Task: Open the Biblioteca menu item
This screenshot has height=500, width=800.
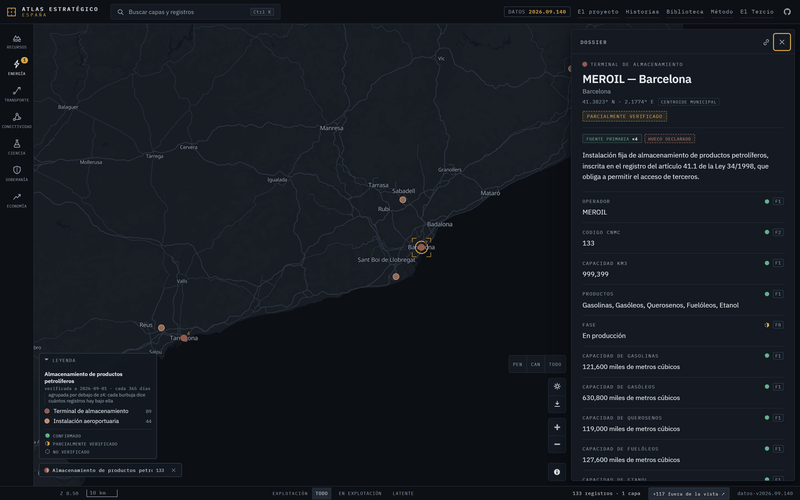Action: tap(684, 12)
